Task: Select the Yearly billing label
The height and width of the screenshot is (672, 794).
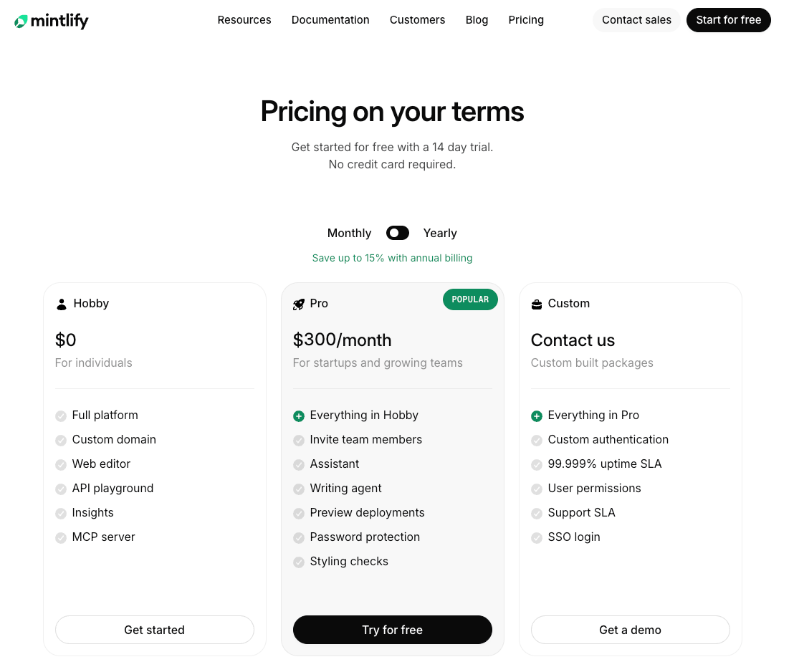Action: tap(440, 233)
